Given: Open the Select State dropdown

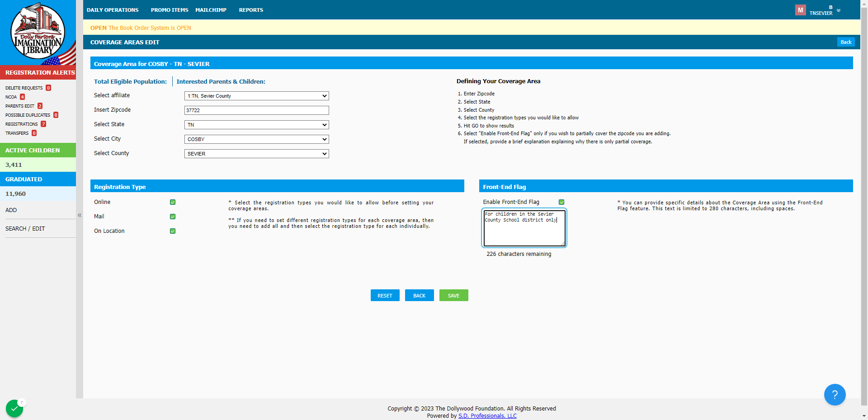Looking at the screenshot, I should [x=257, y=125].
